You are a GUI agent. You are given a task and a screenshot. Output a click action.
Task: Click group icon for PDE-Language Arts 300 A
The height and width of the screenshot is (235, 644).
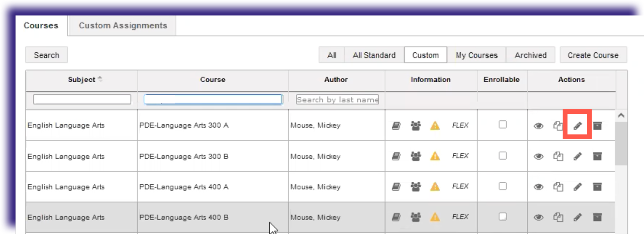[415, 126]
